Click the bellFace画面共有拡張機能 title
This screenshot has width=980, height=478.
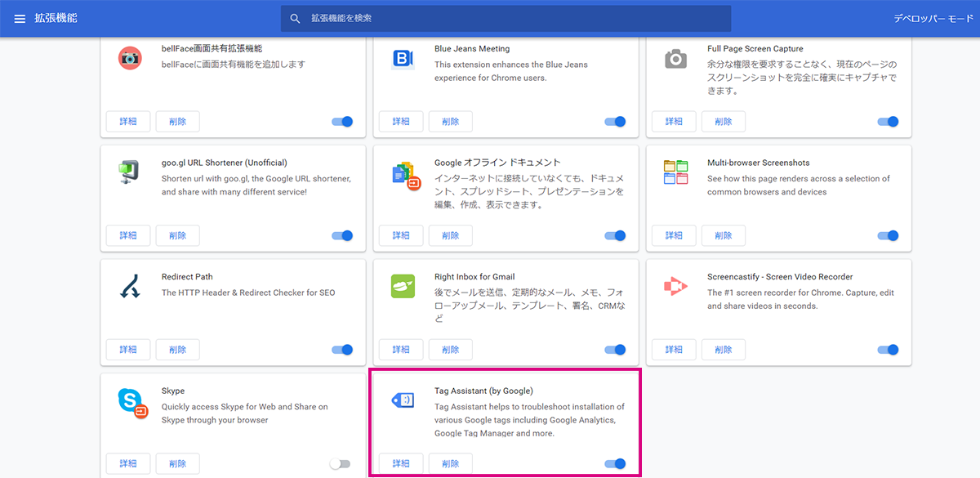coord(212,48)
